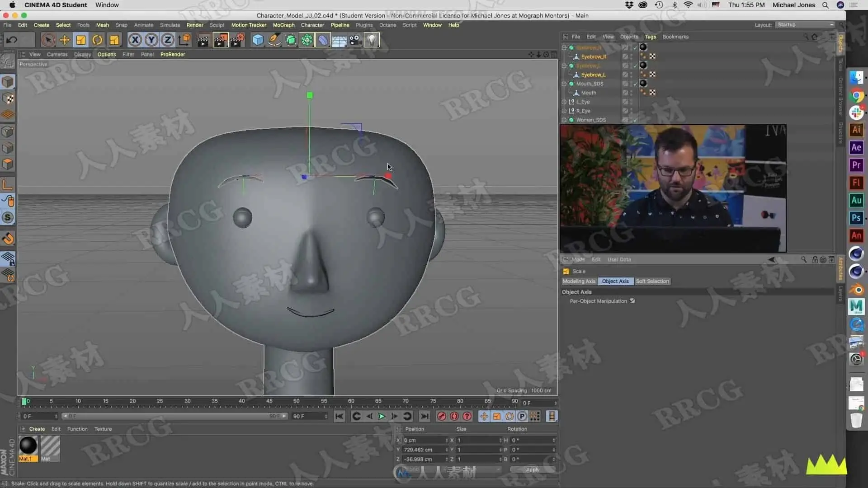Toggle the Mouth_SDS enable checkmark
Image resolution: width=868 pixels, height=488 pixels.
[635, 84]
